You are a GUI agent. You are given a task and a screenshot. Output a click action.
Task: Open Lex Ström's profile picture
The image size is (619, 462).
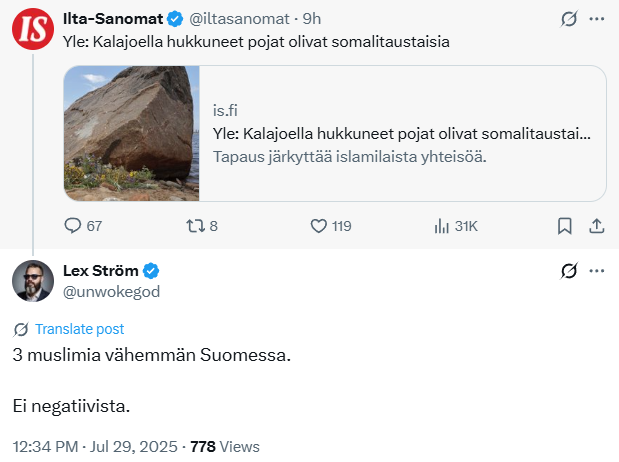[x=32, y=281]
